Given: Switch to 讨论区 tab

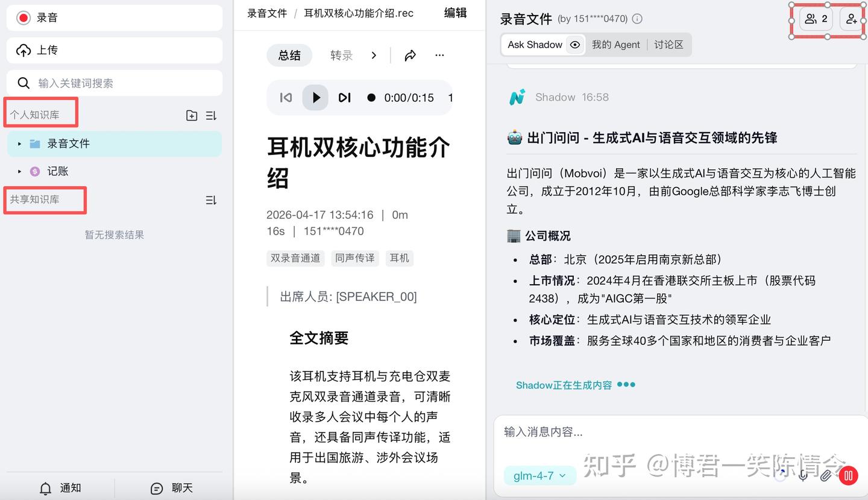Looking at the screenshot, I should pyautogui.click(x=668, y=45).
